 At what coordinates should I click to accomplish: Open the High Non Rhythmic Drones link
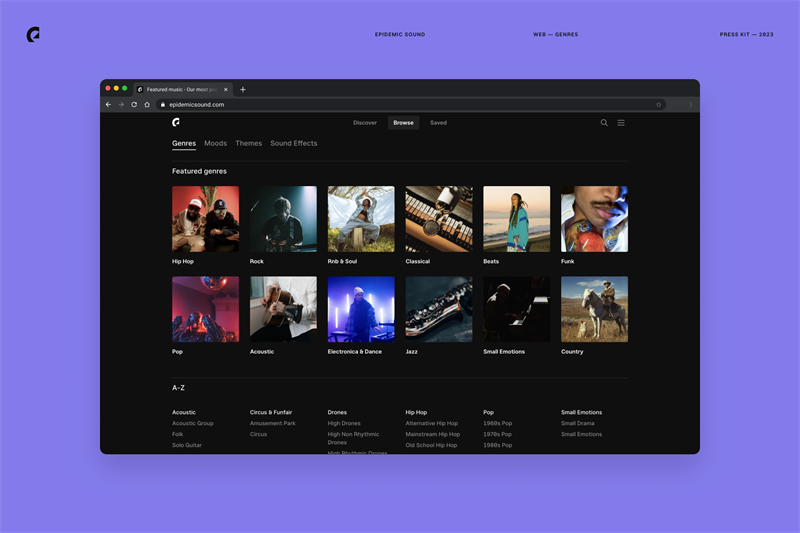pyautogui.click(x=353, y=438)
